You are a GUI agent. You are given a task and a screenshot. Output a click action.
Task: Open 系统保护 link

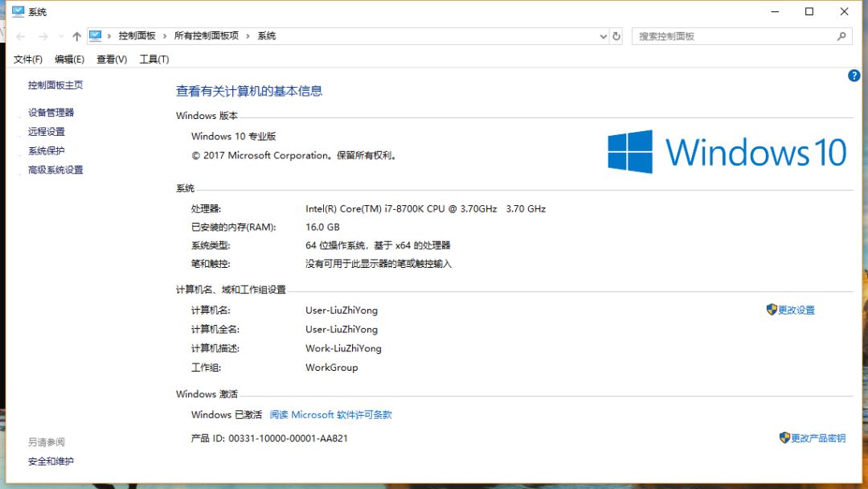47,150
